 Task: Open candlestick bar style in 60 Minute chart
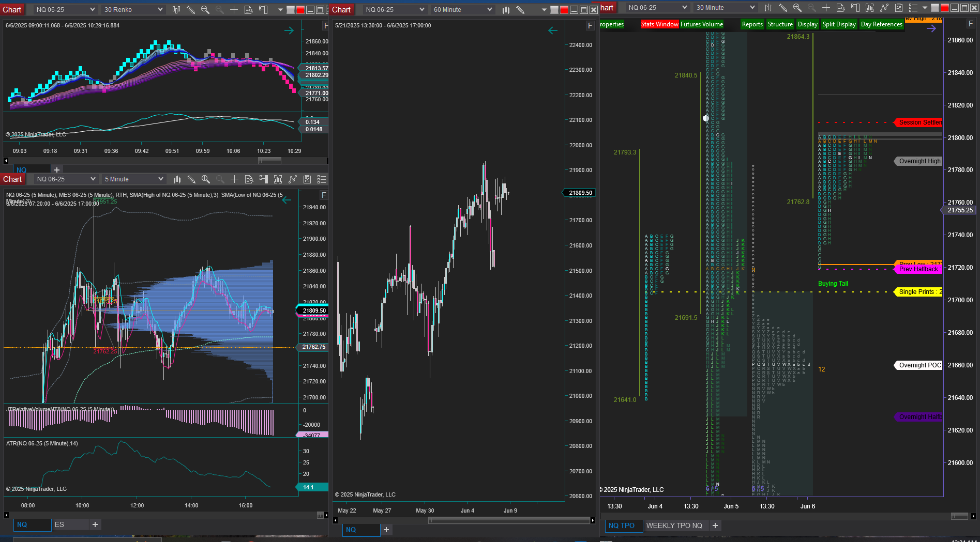point(506,9)
